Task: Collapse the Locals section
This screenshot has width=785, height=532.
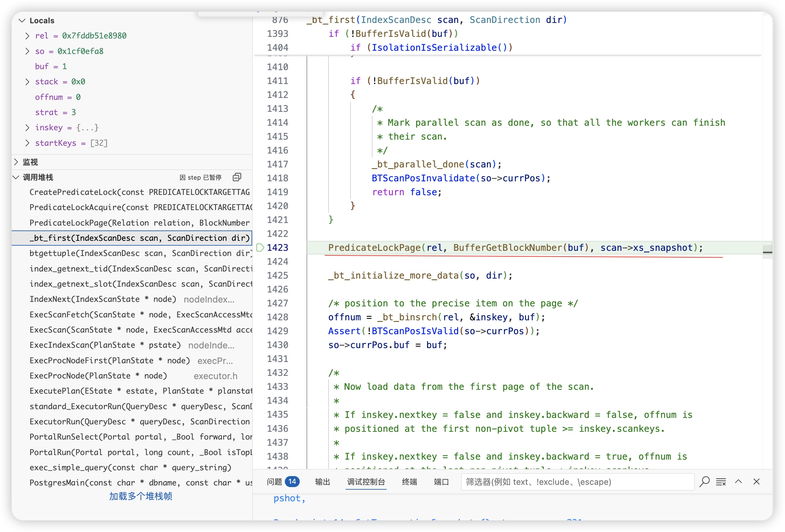Action: 22,21
